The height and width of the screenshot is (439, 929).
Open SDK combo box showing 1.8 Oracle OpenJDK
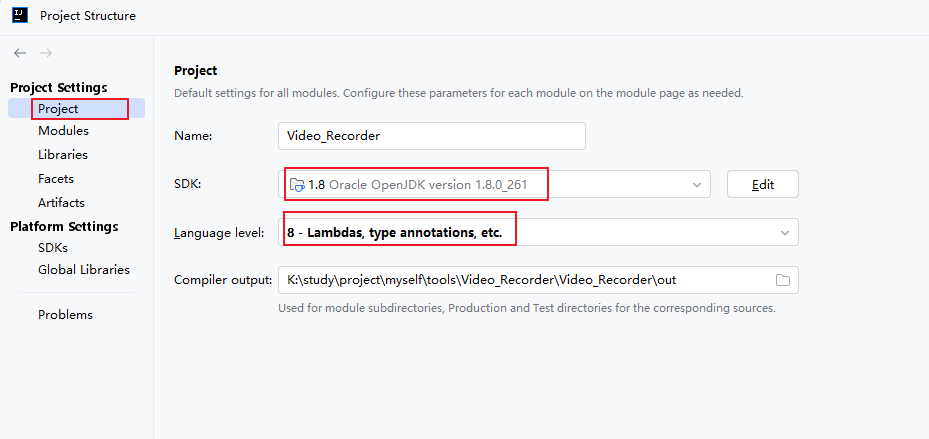pyautogui.click(x=494, y=184)
